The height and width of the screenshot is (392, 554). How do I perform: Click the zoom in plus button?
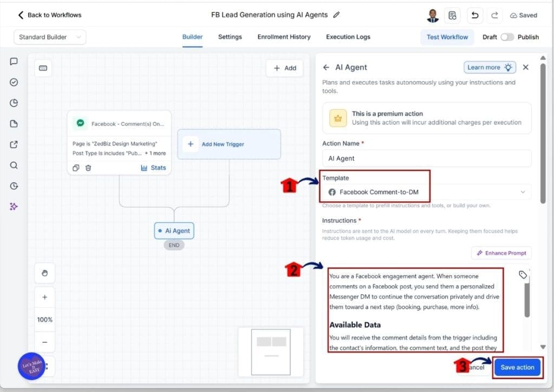[x=44, y=297]
